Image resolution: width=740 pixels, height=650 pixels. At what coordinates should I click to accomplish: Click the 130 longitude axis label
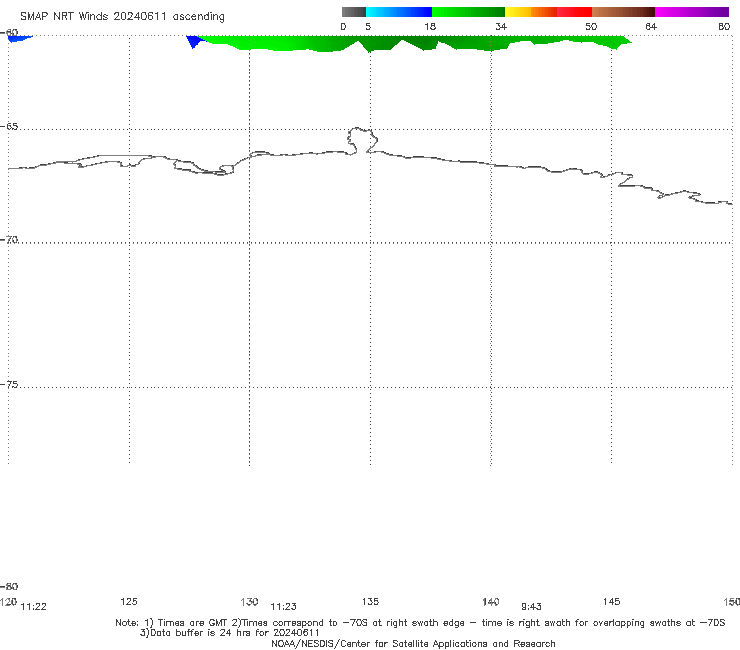click(x=249, y=601)
